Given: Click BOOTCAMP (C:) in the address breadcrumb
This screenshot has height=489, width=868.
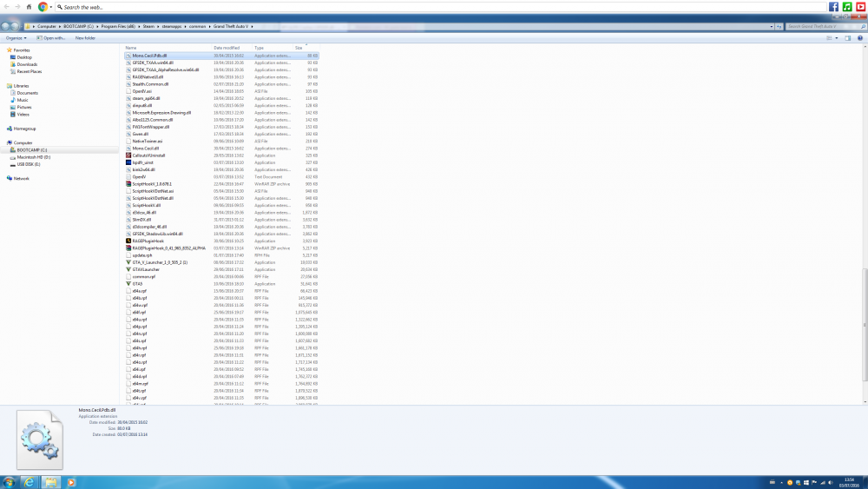Looking at the screenshot, I should pyautogui.click(x=78, y=26).
